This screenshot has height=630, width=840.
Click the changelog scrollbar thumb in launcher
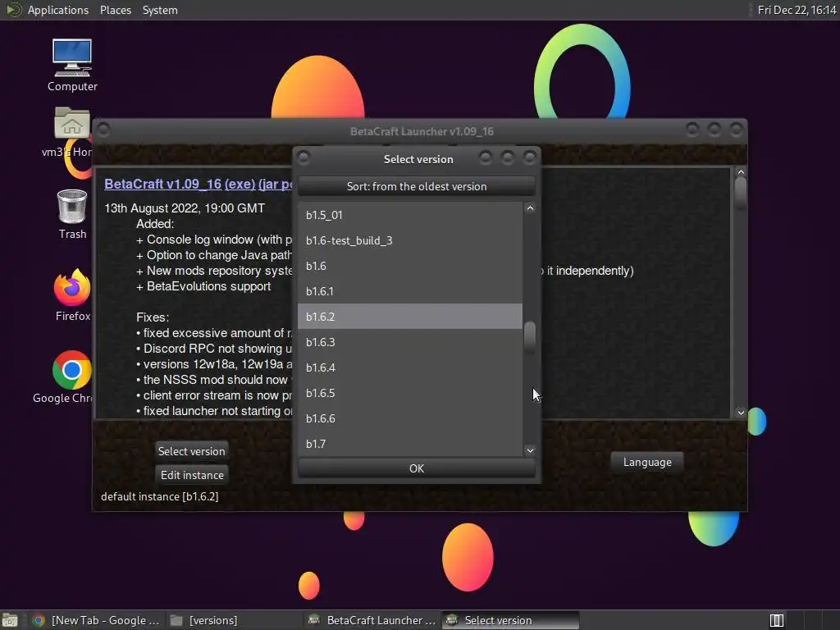741,192
